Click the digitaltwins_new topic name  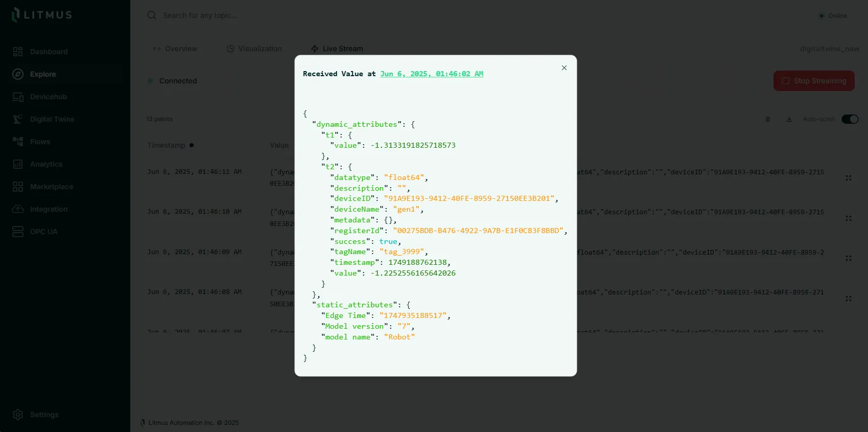point(829,49)
